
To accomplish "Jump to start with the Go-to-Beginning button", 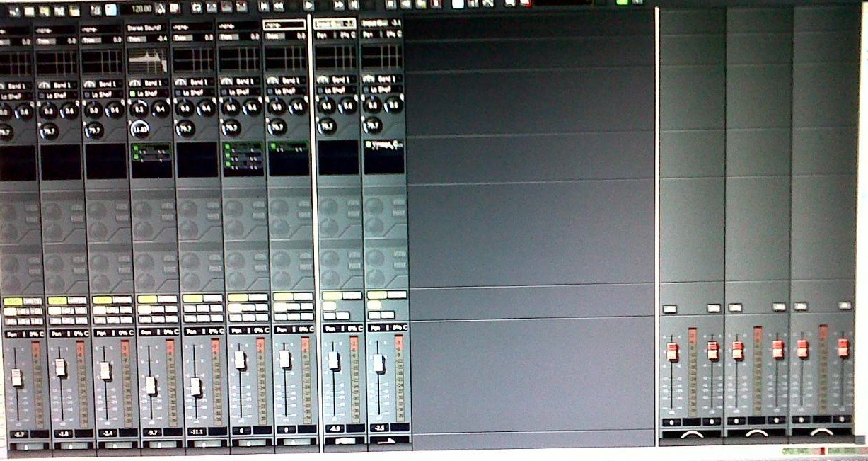I will coord(264,6).
